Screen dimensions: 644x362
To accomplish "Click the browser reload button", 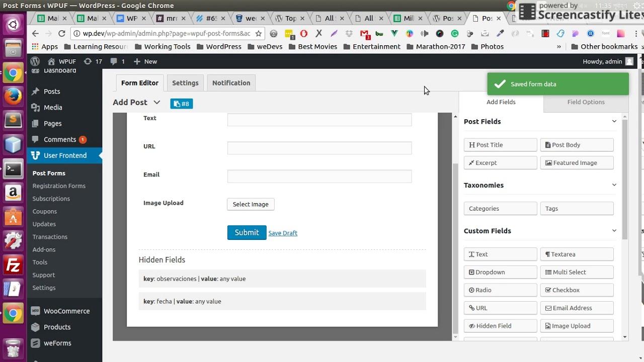I will coord(62,34).
